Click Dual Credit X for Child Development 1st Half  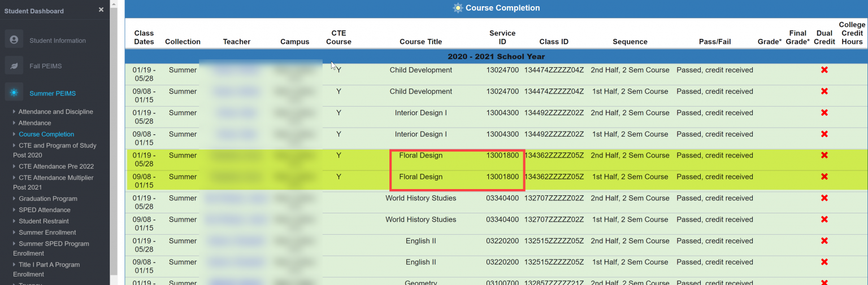point(824,91)
